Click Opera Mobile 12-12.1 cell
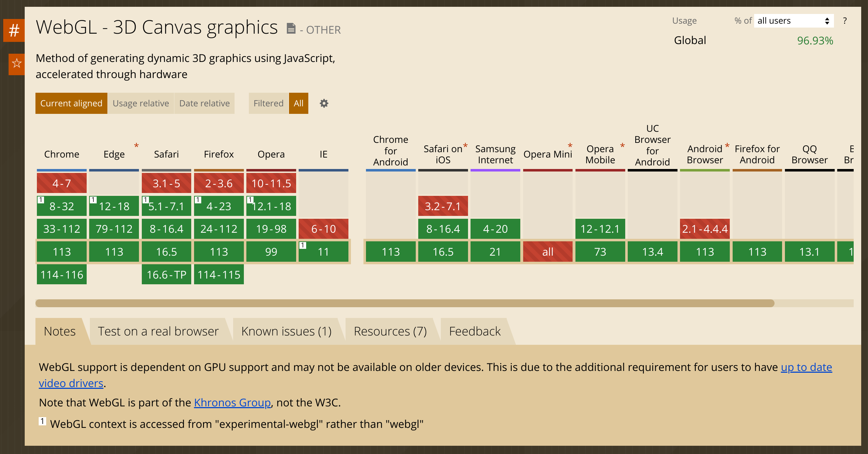The image size is (868, 454). click(x=600, y=229)
